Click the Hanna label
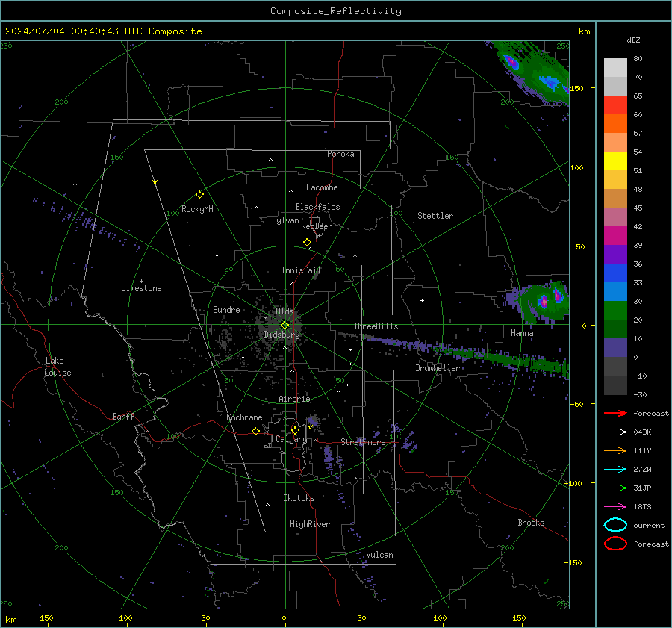The width and height of the screenshot is (672, 628). pos(522,333)
